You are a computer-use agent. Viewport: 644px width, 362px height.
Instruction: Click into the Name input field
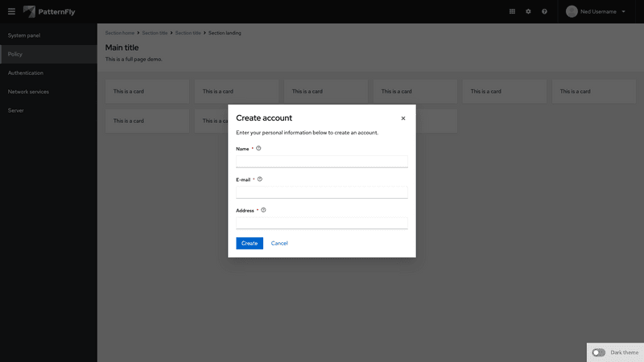pos(321,161)
